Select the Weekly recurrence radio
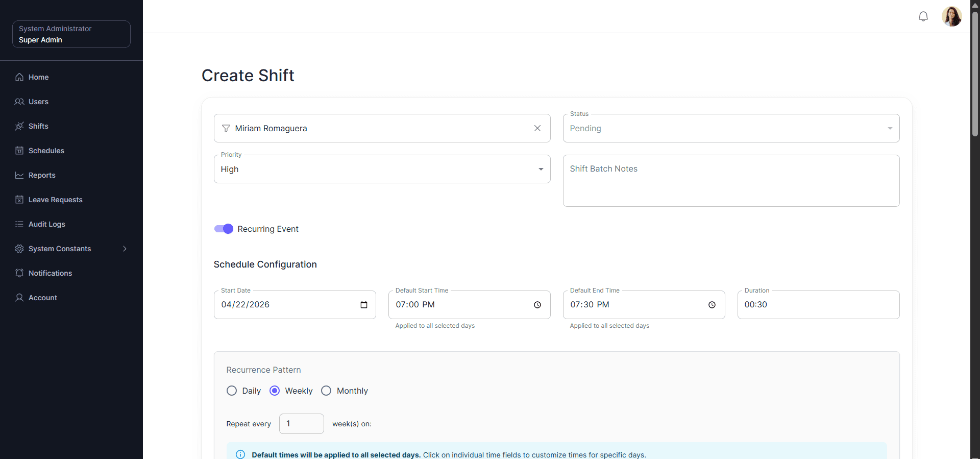This screenshot has height=459, width=980. coord(275,391)
